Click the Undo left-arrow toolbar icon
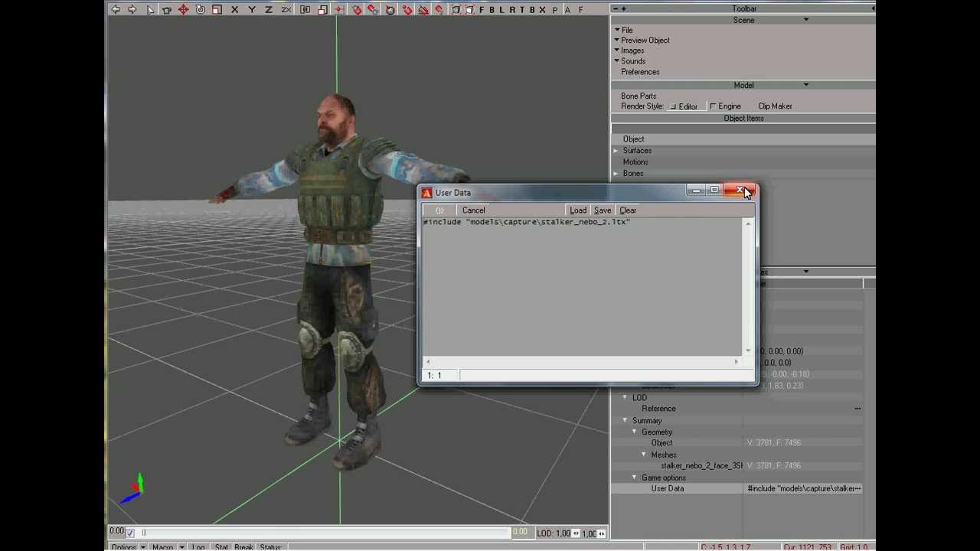This screenshot has width=980, height=551. click(x=115, y=9)
